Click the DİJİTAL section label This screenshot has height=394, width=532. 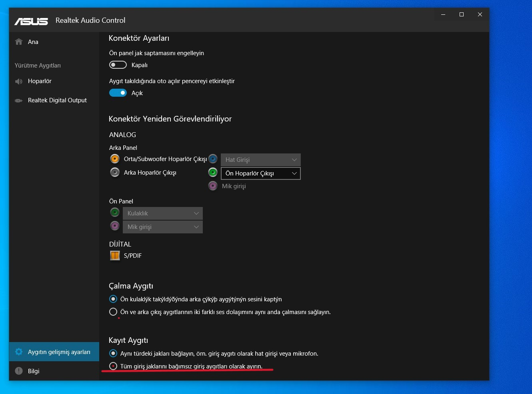point(120,244)
